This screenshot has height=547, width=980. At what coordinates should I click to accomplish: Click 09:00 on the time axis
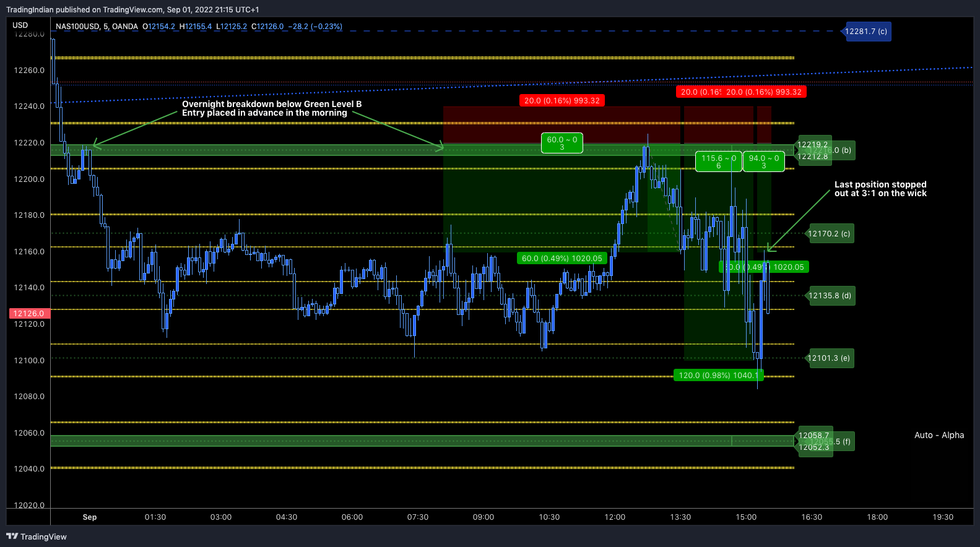pos(483,517)
